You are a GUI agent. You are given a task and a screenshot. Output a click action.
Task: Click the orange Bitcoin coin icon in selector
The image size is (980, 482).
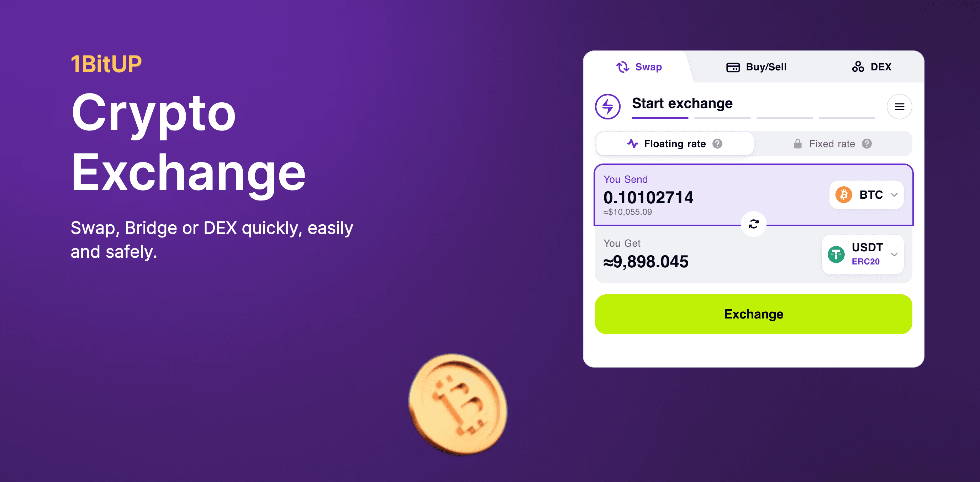pyautogui.click(x=843, y=195)
